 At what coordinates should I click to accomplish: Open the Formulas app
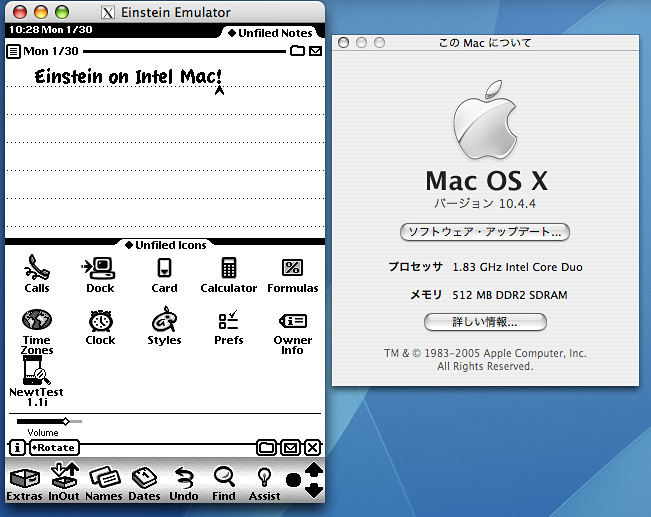293,274
